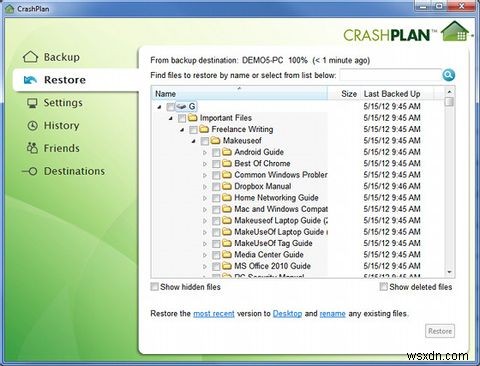Click the Android Guide folder icon
Image resolution: width=480 pixels, height=366 pixels.
click(227, 152)
